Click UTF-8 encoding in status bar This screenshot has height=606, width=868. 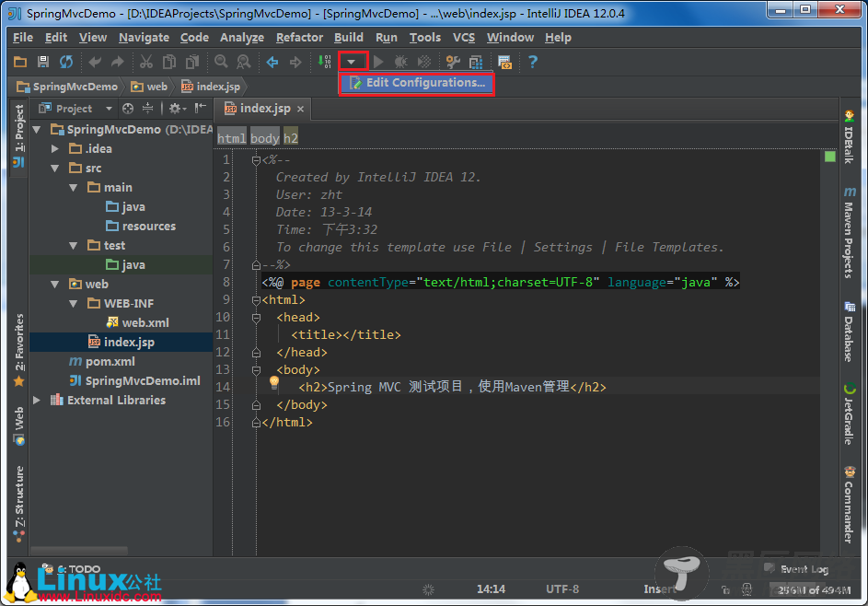[x=562, y=589]
